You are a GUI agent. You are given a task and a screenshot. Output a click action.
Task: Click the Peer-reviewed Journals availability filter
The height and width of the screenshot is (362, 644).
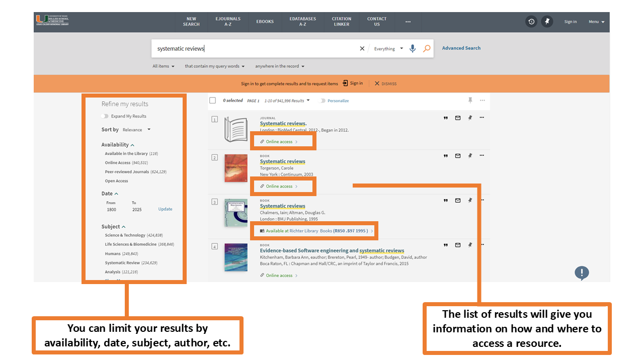click(127, 172)
